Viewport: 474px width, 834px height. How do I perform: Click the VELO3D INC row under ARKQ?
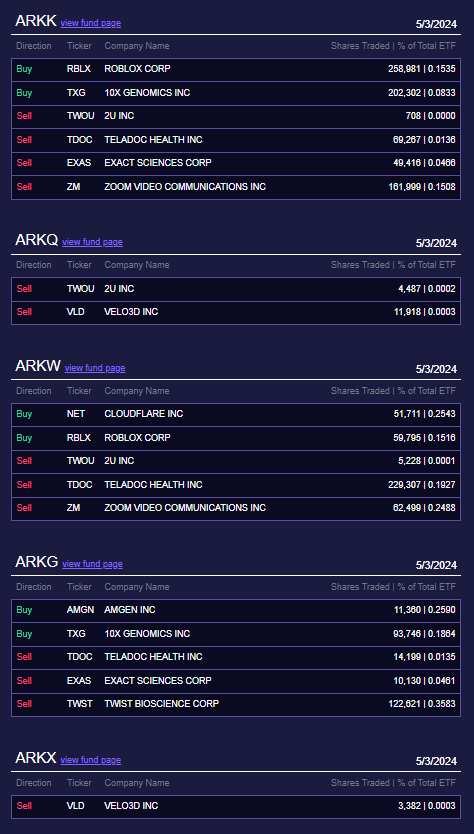[236, 312]
